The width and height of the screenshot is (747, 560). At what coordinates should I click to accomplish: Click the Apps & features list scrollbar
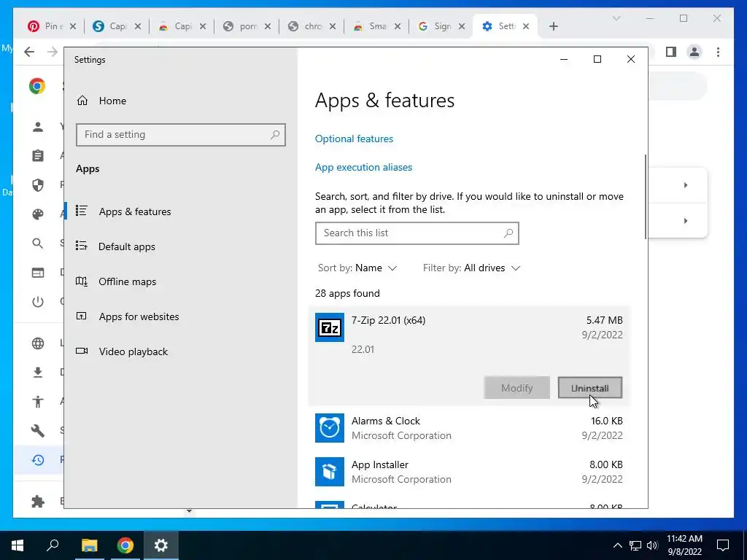pos(646,197)
